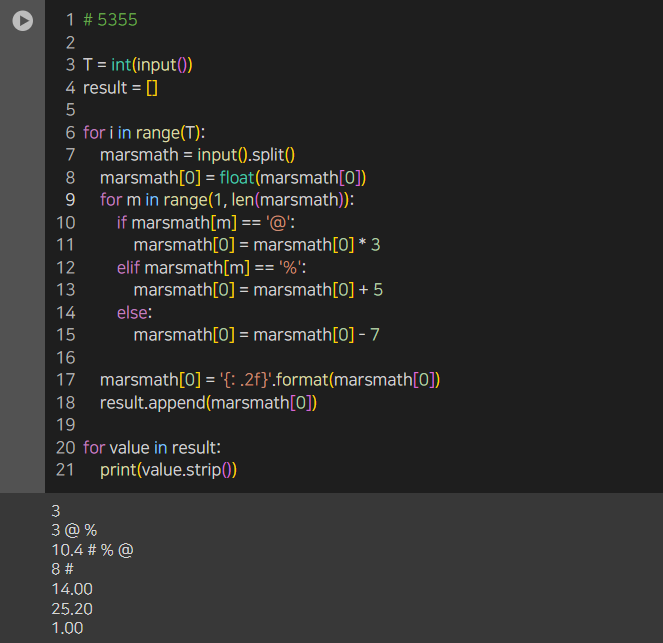Click the output value '25.20'

[x=72, y=609]
